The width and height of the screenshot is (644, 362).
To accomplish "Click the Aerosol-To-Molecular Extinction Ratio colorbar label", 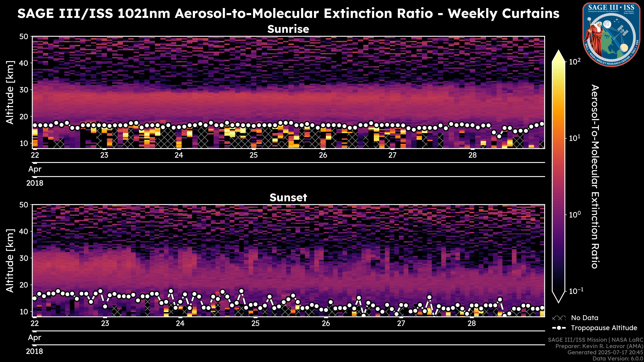I will point(596,176).
